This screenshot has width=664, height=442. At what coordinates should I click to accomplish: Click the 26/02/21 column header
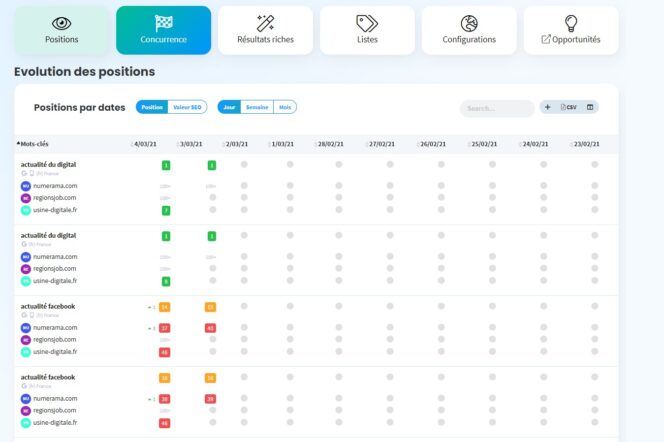432,144
